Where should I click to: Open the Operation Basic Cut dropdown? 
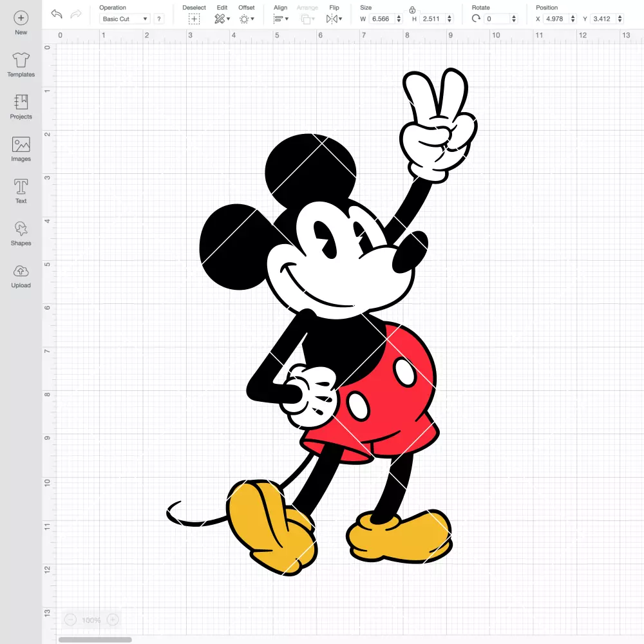click(124, 19)
